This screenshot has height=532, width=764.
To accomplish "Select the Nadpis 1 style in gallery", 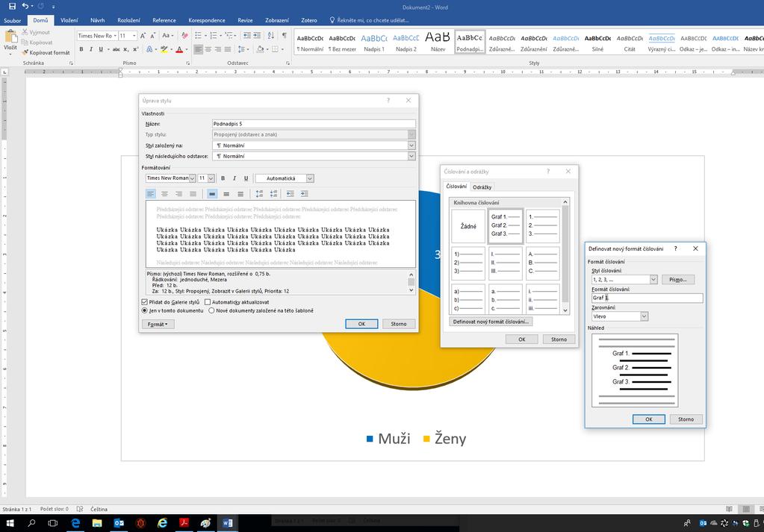I will click(x=373, y=41).
